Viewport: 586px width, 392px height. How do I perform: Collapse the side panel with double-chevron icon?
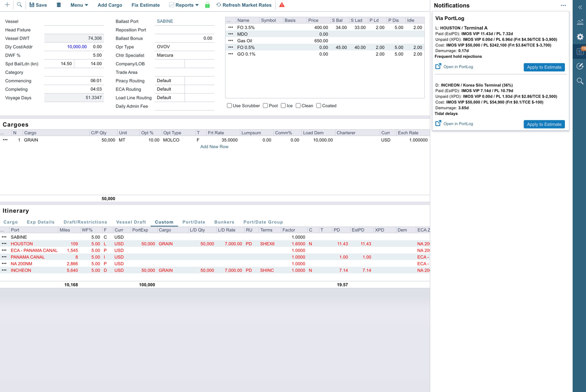click(580, 7)
